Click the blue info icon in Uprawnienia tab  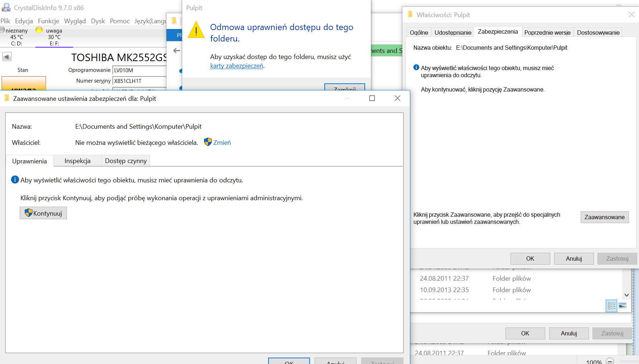tap(15, 179)
